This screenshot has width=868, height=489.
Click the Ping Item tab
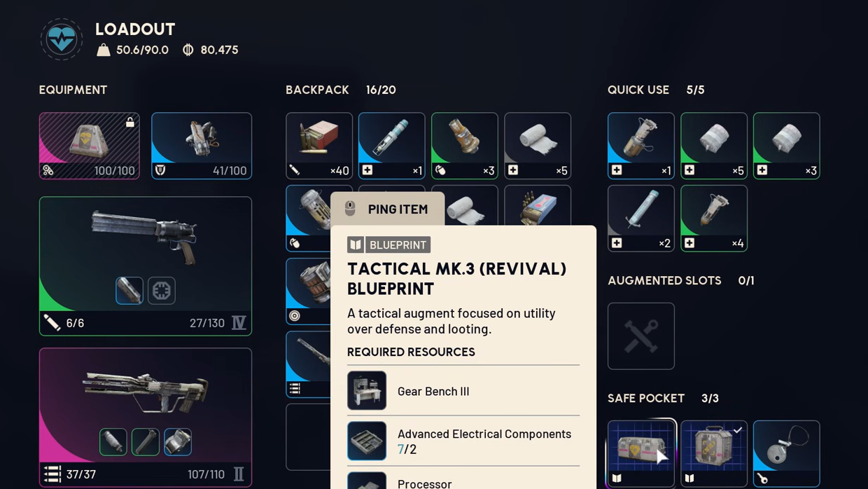[x=388, y=209]
